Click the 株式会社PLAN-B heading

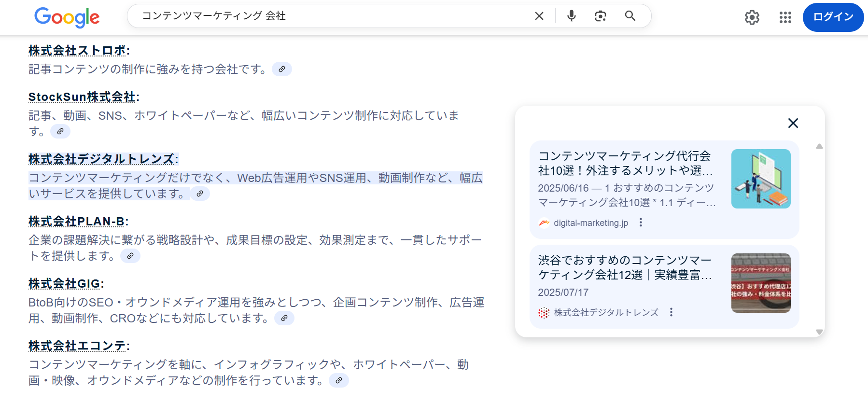(77, 222)
